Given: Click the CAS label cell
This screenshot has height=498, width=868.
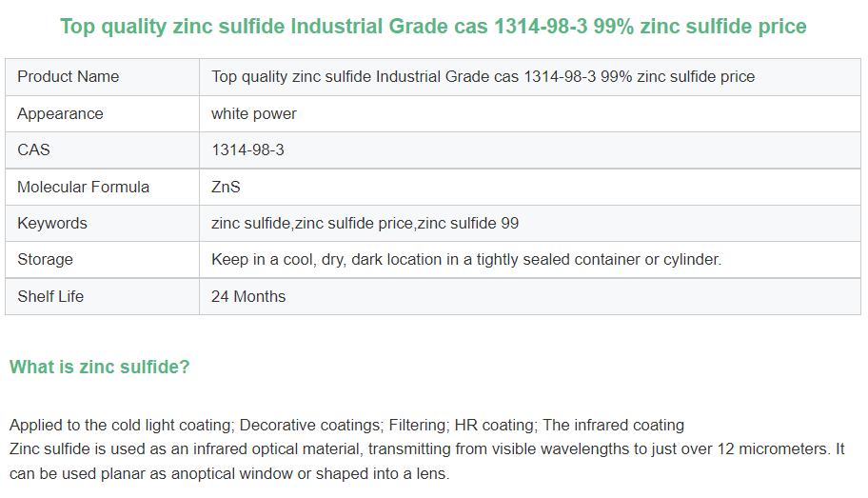Looking at the screenshot, I should click(34, 149).
